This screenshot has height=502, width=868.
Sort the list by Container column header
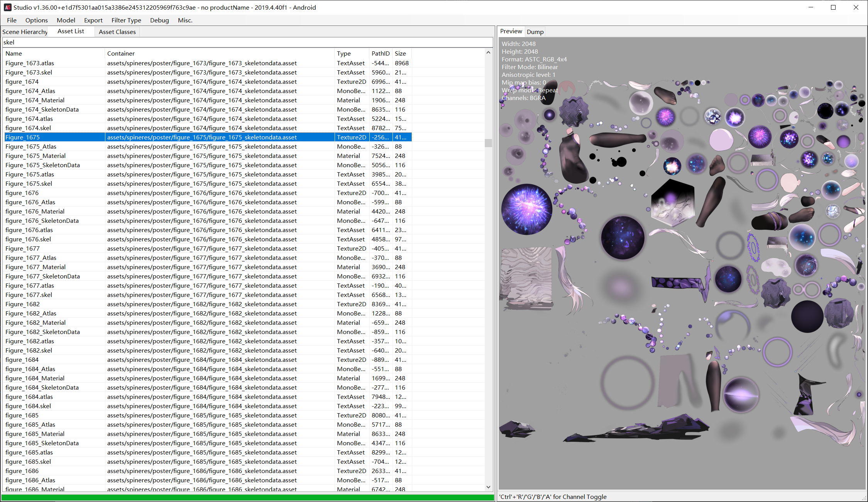(220, 53)
